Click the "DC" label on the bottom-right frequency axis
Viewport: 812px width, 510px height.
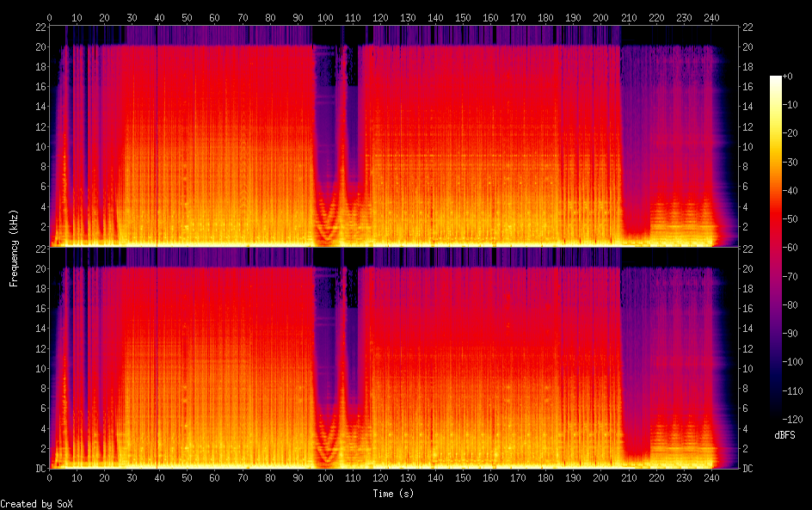click(748, 469)
